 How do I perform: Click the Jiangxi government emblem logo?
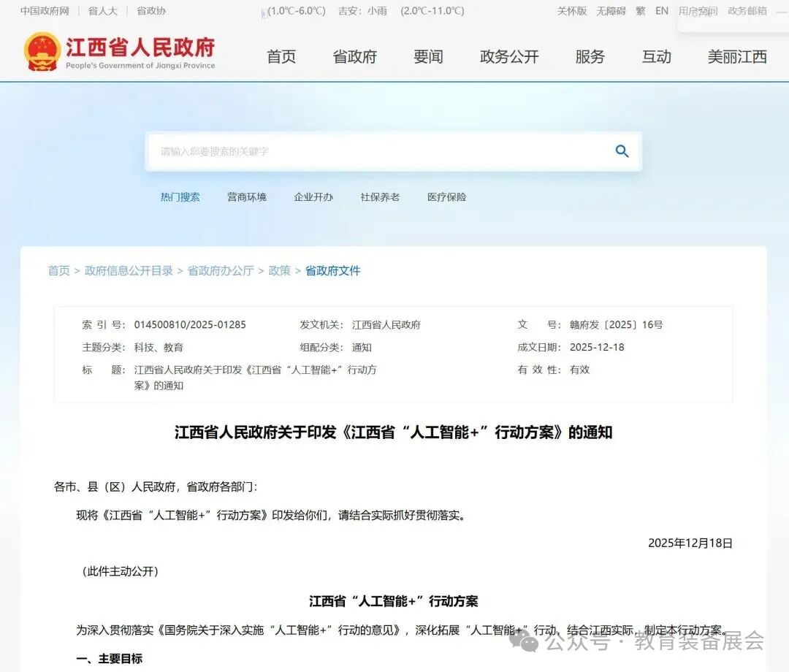coord(42,51)
